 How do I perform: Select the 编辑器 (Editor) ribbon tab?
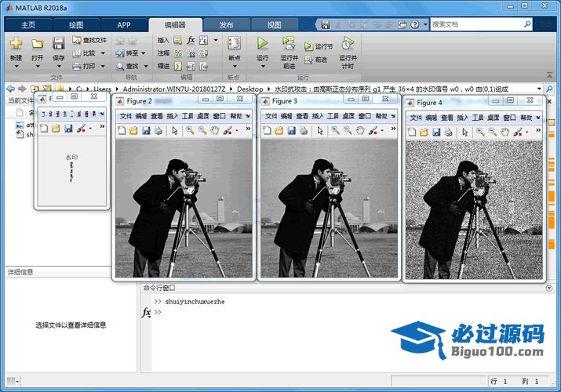[175, 24]
